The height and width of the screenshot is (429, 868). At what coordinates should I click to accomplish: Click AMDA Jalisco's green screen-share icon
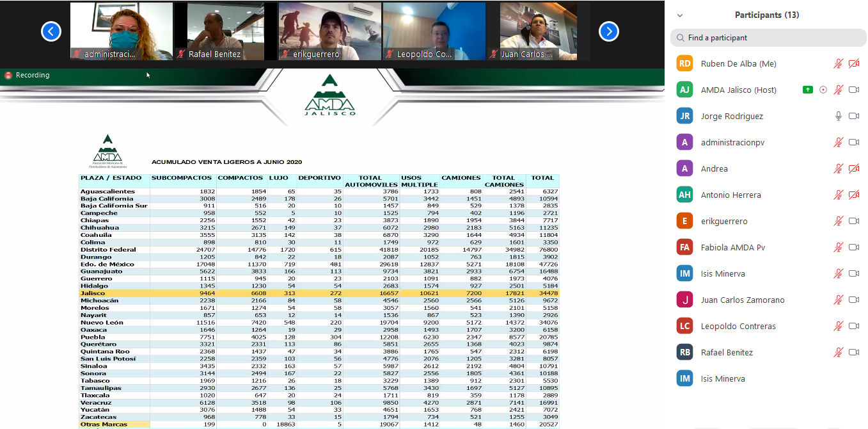click(808, 90)
